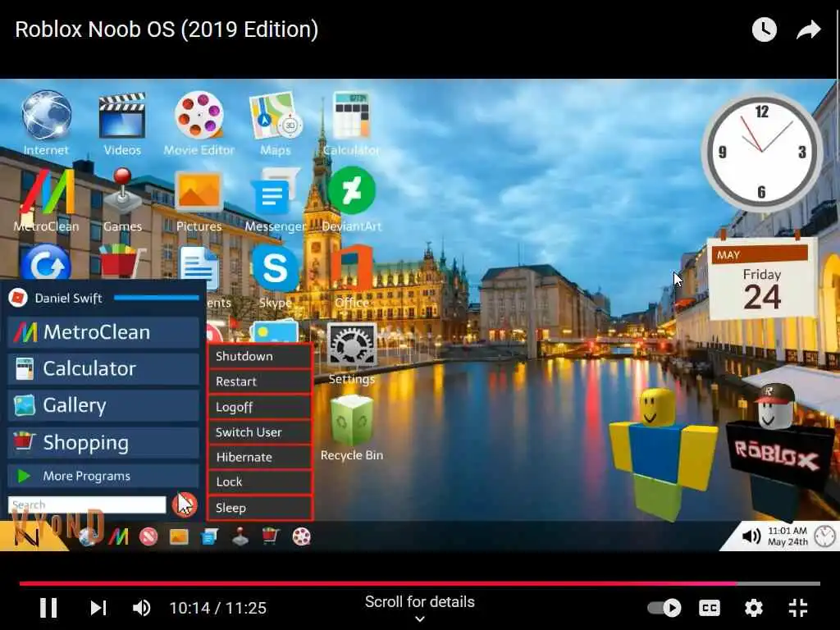Click the Share arrow icon
The image size is (840, 630).
808,30
